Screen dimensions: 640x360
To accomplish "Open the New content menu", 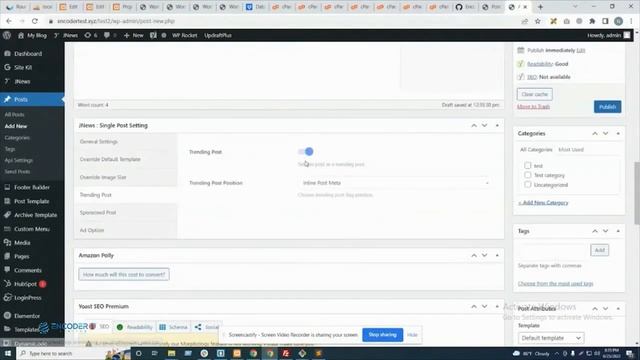I will [133, 36].
